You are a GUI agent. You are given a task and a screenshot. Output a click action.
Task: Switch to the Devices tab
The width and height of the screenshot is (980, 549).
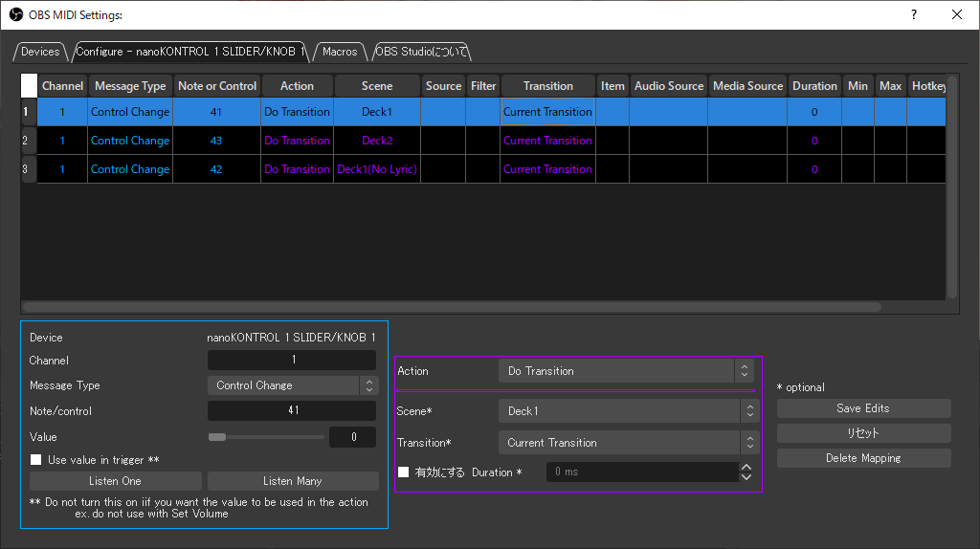click(40, 52)
